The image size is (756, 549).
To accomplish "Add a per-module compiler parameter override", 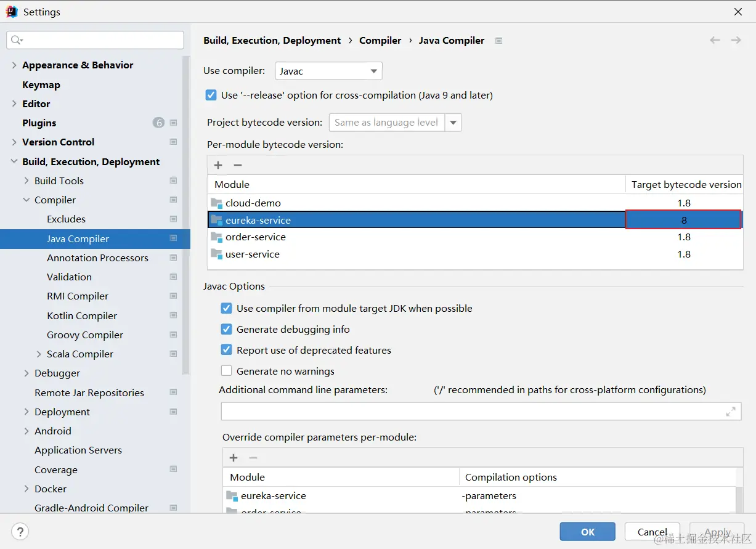I will point(234,458).
